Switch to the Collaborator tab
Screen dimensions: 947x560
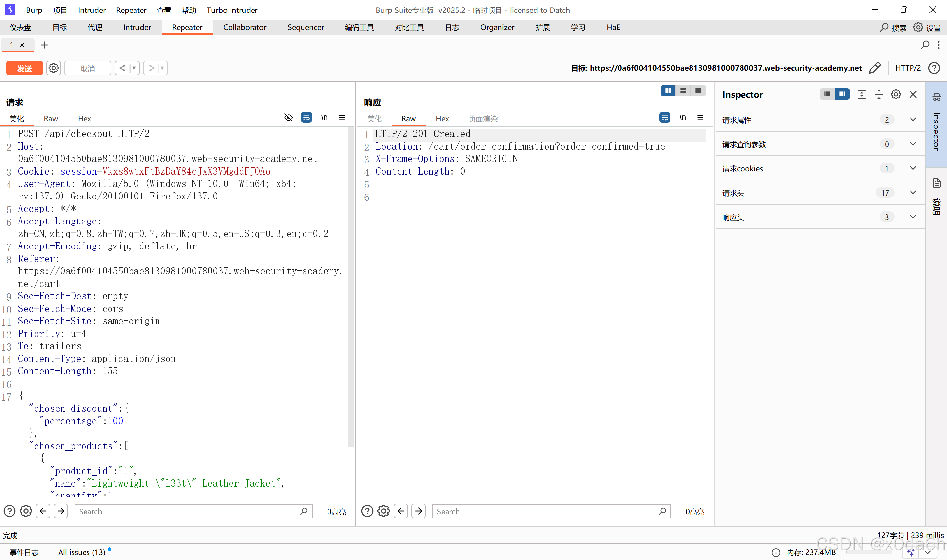pyautogui.click(x=245, y=27)
